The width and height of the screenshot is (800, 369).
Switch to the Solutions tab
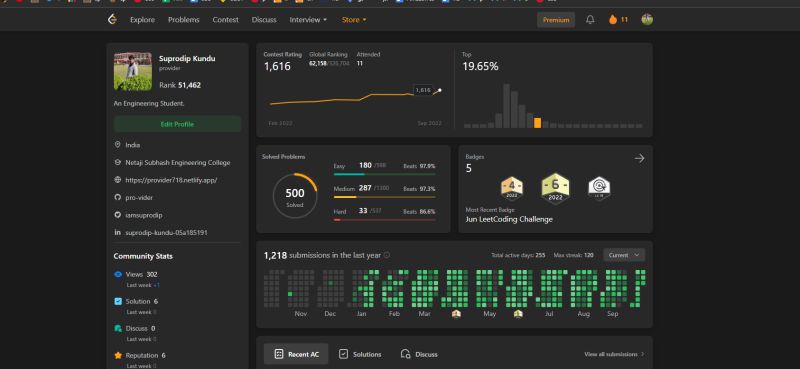pos(360,354)
